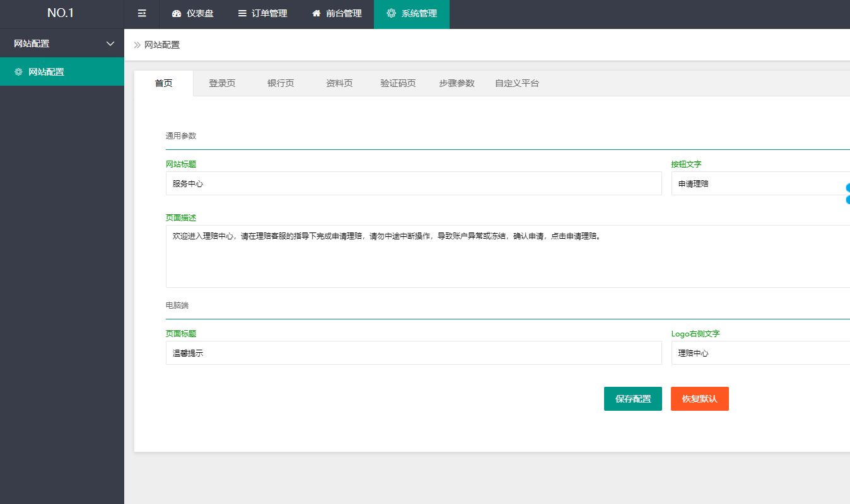Viewport: 850px width, 504px height.
Task: Click the breadcrumb double-arrow icon
Action: point(137,45)
